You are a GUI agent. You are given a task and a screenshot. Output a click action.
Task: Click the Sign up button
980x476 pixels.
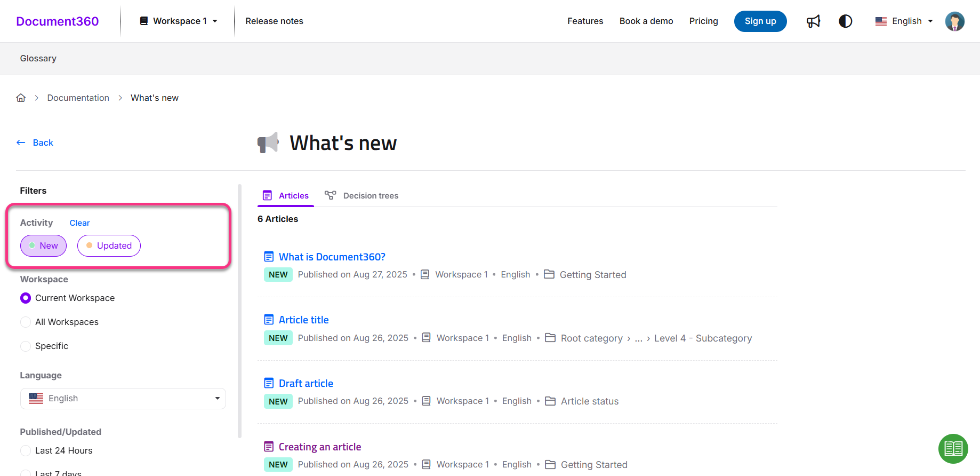click(x=760, y=21)
